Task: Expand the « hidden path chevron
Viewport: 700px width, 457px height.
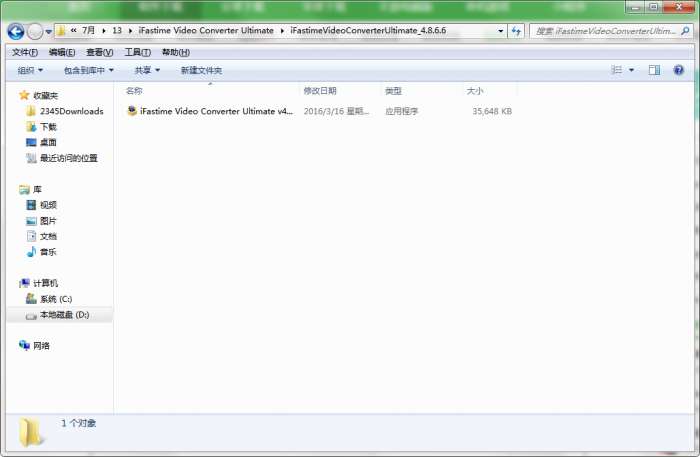Action: click(x=74, y=30)
